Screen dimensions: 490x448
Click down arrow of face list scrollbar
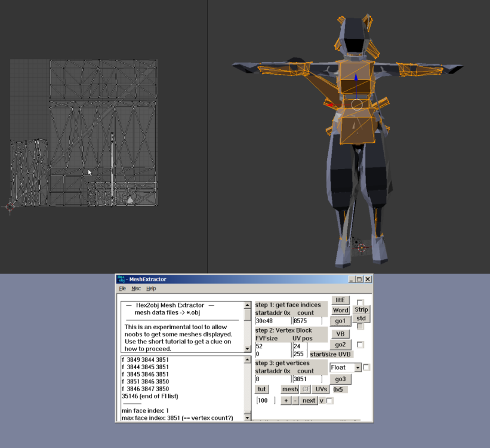point(247,418)
